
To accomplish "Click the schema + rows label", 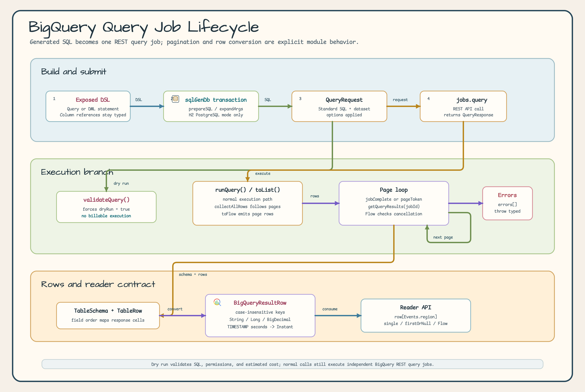I will 193,275.
